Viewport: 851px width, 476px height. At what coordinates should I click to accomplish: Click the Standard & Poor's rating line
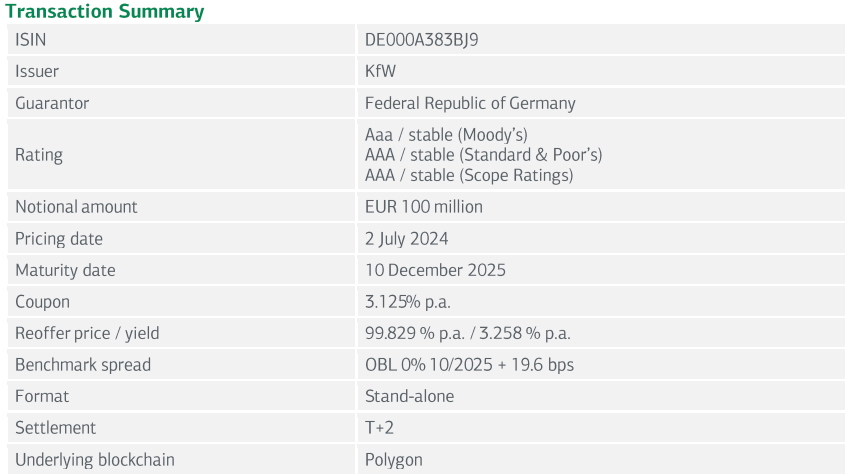click(483, 155)
